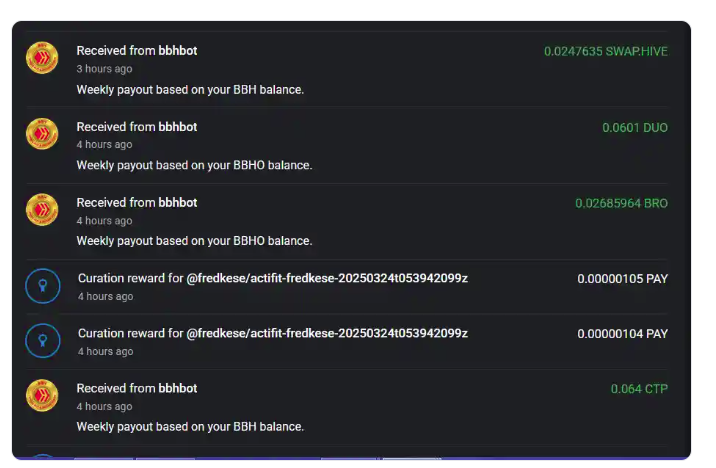Click BBH balance memo under CTP payout
This screenshot has width=716, height=468.
190,426
